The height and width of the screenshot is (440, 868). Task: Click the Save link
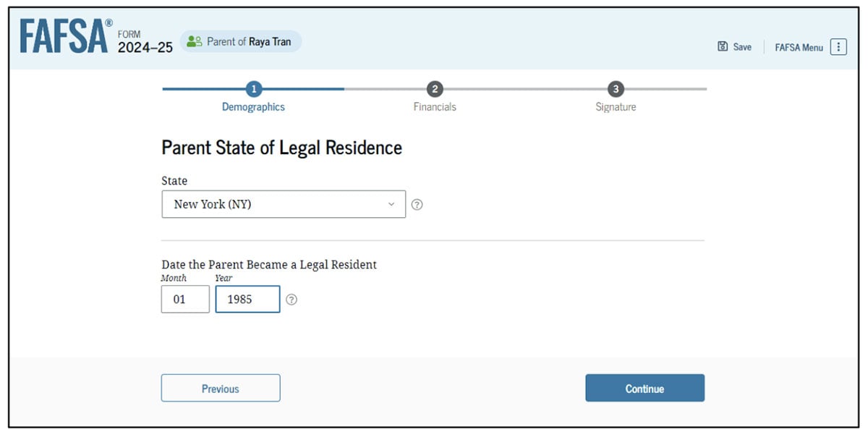coord(734,46)
